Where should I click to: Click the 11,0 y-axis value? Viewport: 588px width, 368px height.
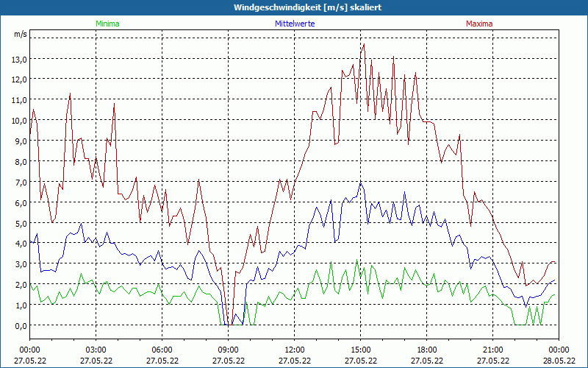click(x=21, y=100)
